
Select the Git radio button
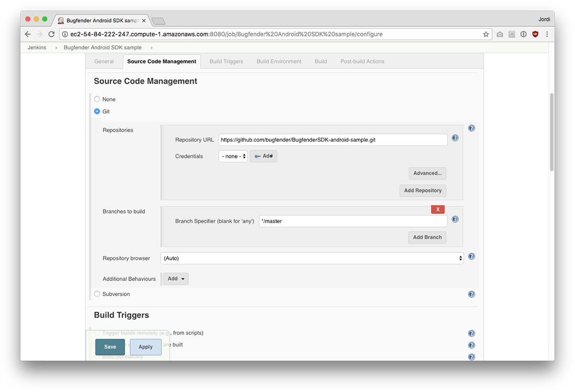pyautogui.click(x=97, y=111)
